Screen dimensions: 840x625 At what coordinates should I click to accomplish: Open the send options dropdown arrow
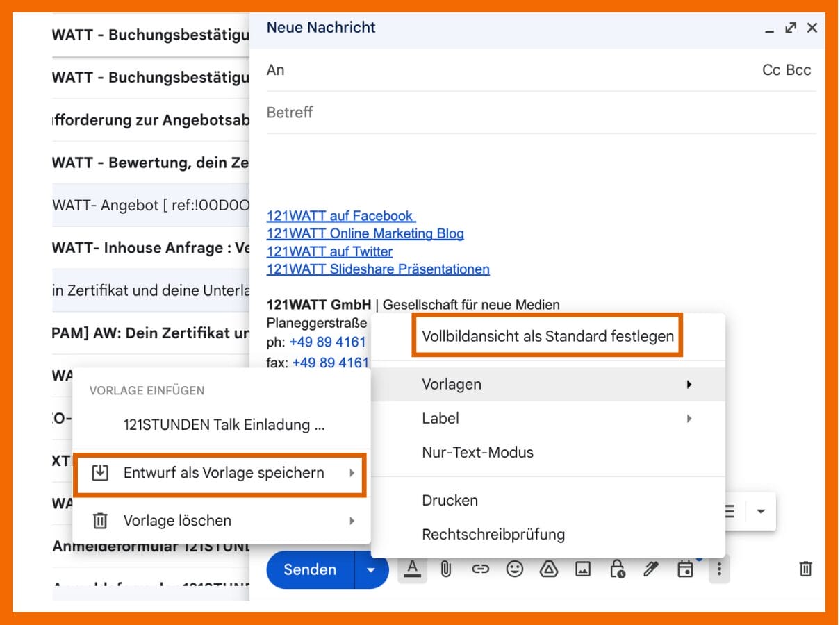click(x=371, y=569)
